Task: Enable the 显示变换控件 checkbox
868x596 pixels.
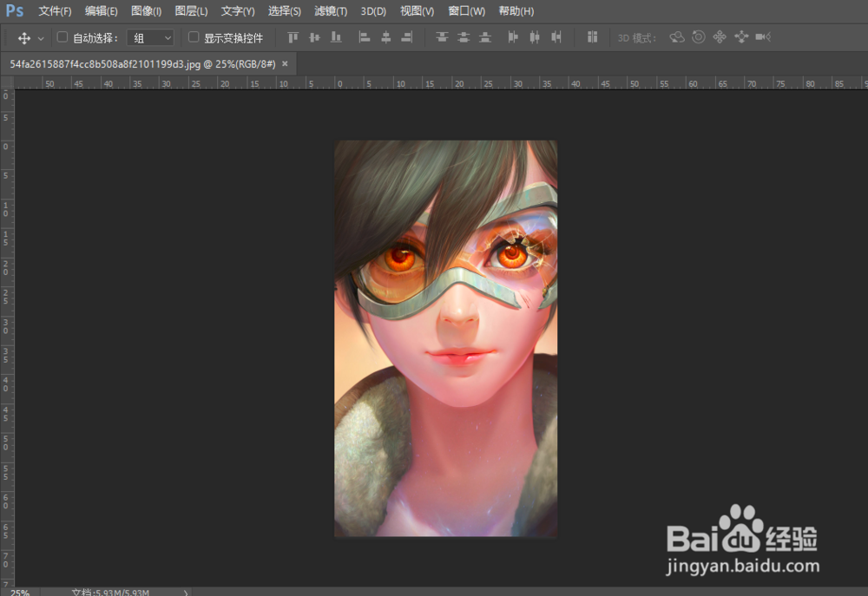Action: point(194,37)
